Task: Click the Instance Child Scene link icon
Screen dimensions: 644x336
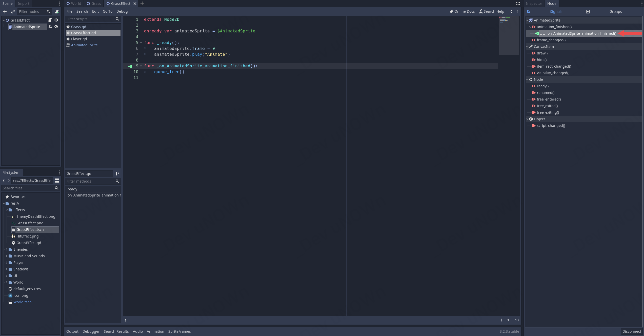Action: point(13,12)
